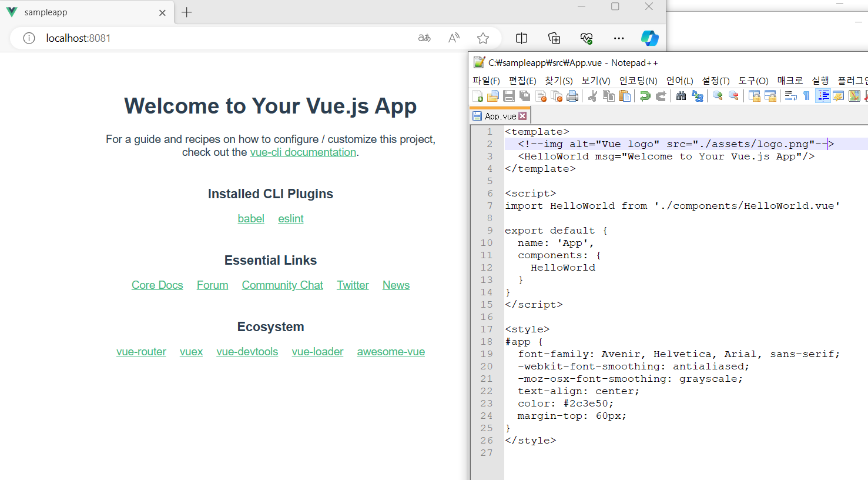Open a new browser tab

187,12
